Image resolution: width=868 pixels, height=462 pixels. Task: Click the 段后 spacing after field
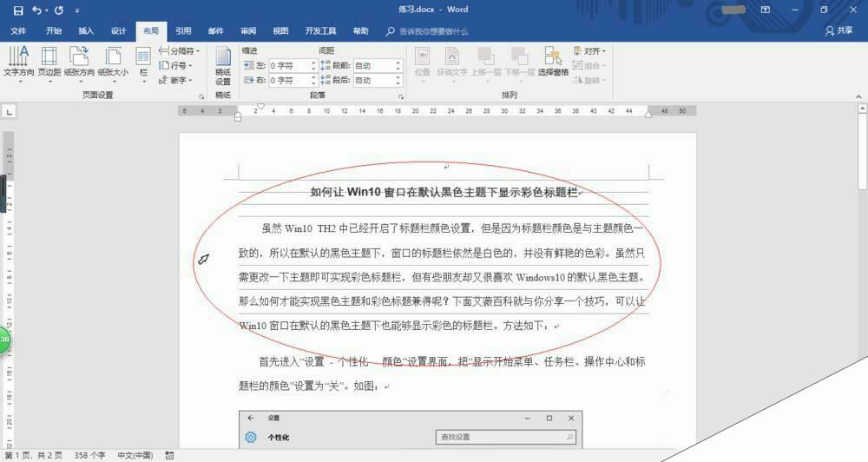pyautogui.click(x=374, y=80)
